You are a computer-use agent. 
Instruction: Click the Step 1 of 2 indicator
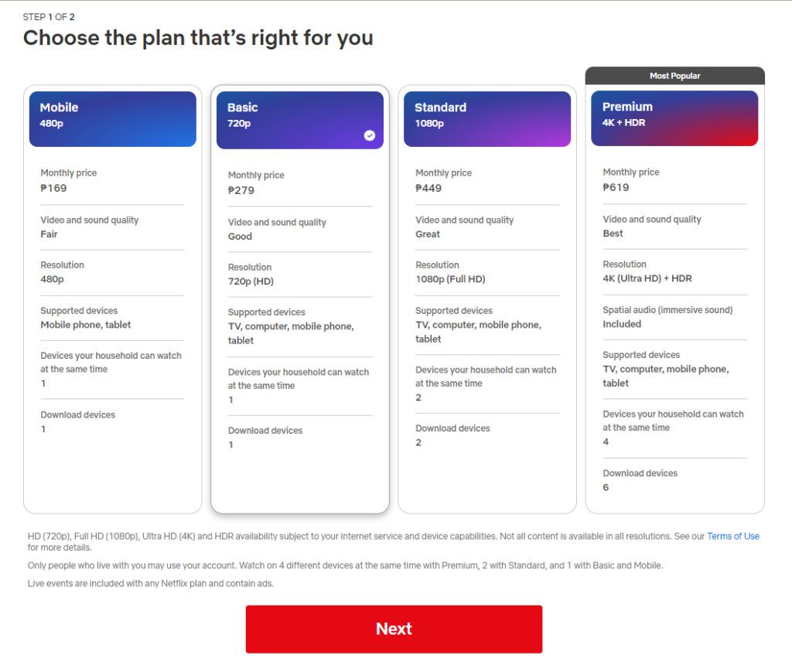click(49, 17)
